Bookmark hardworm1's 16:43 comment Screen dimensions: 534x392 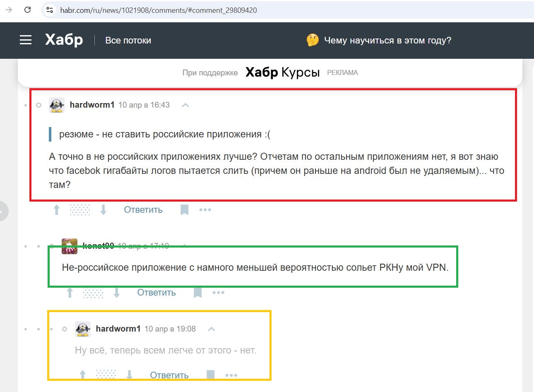185,210
